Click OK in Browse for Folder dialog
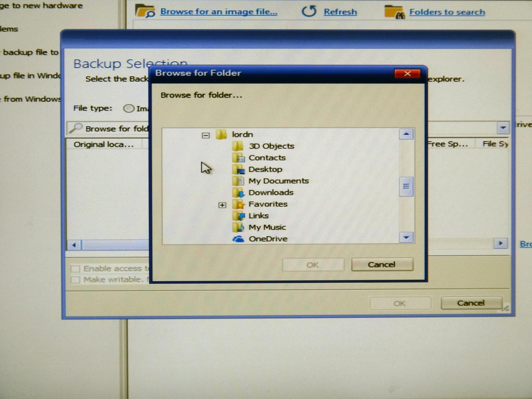 [313, 265]
